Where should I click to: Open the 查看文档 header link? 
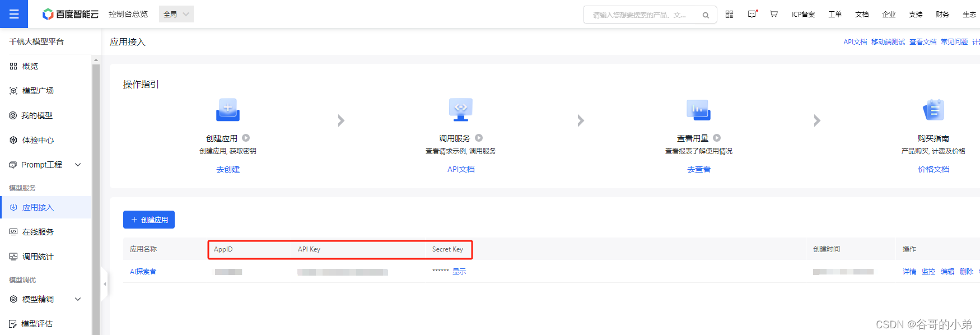(923, 42)
